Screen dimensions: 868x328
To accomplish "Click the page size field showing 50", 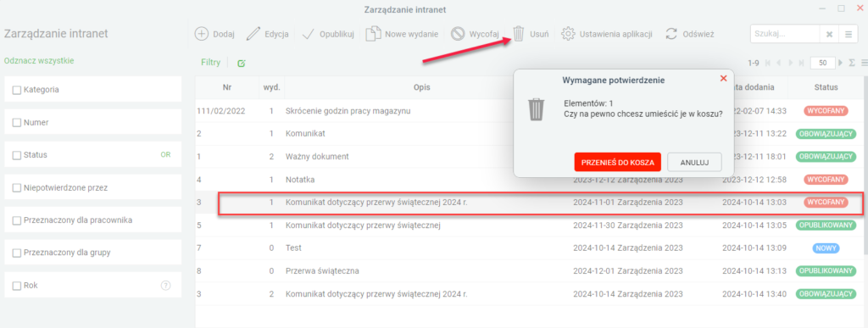I will pos(822,63).
